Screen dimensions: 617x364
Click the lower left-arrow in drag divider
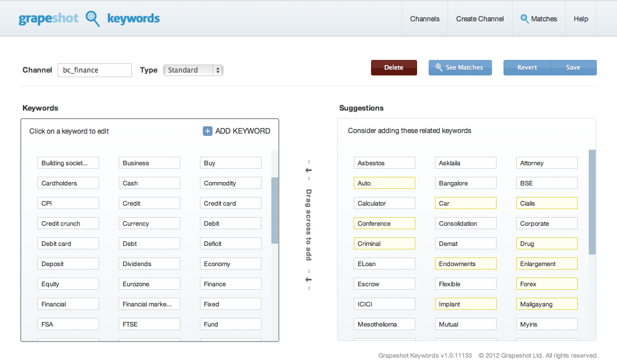tap(308, 279)
